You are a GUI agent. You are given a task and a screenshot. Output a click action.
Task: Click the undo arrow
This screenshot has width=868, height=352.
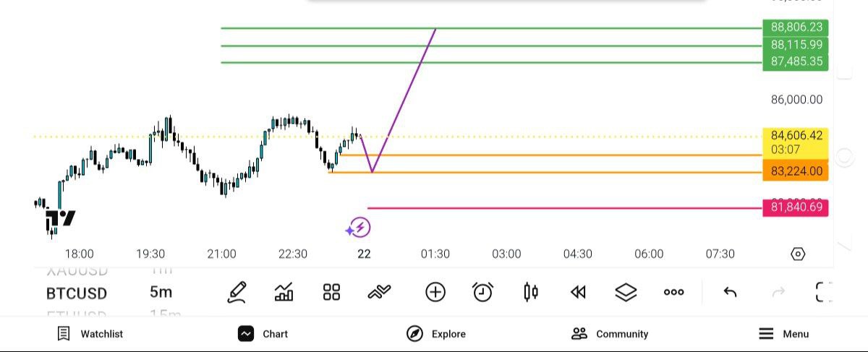tap(731, 292)
